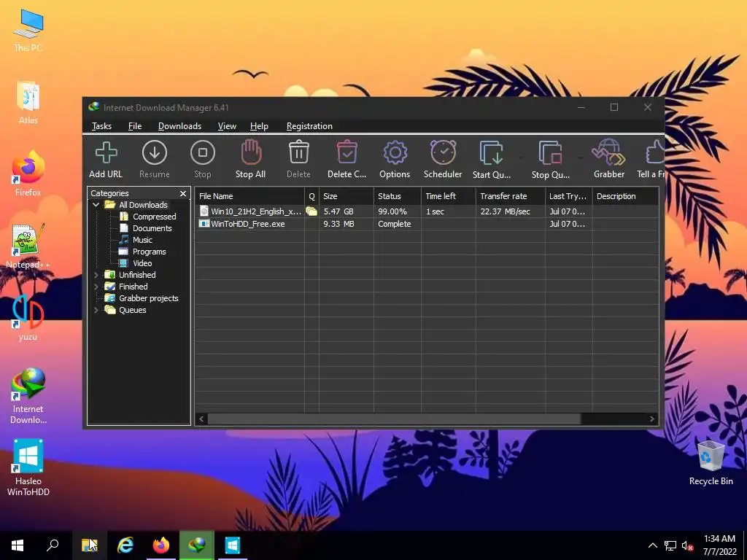Select the Compressed category icon
This screenshot has height=560, width=747.
coord(124,217)
